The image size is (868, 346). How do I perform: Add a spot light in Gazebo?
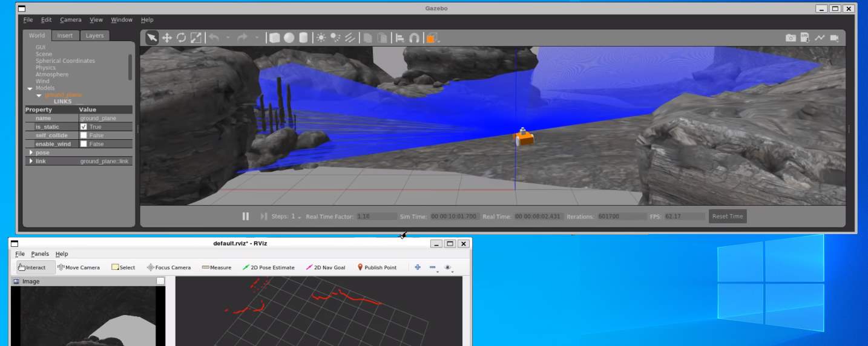click(335, 38)
